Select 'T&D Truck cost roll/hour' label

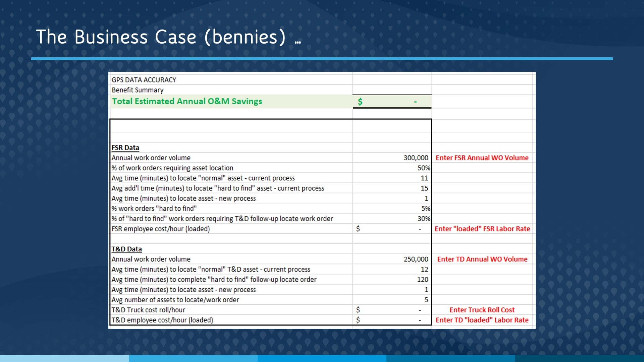click(148, 310)
